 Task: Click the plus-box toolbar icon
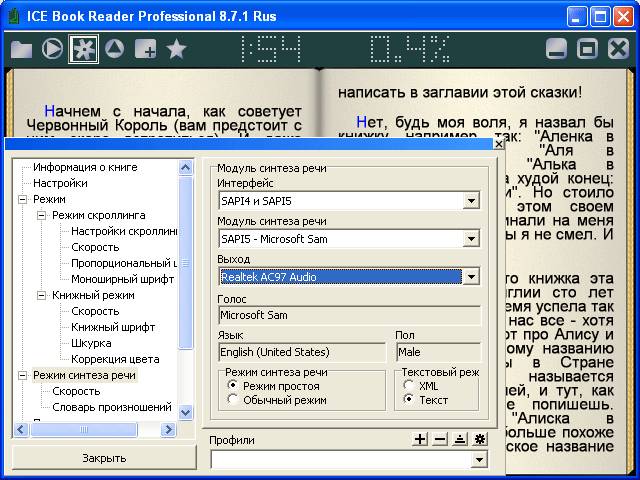[145, 48]
